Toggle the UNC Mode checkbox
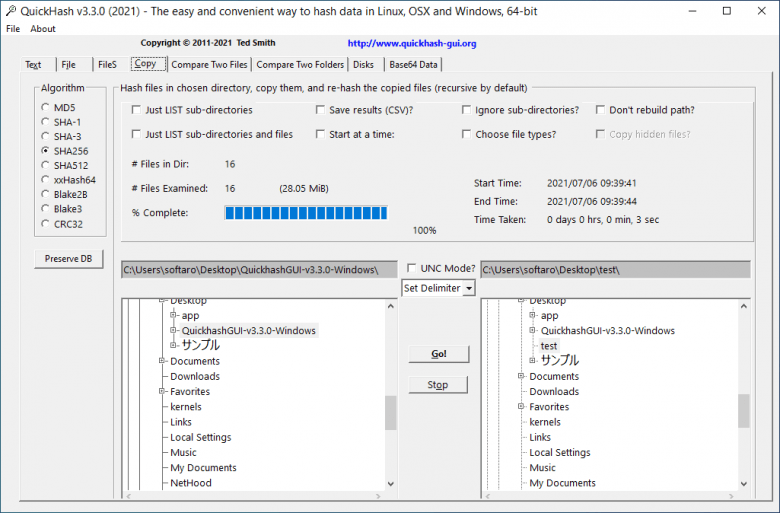Image resolution: width=780 pixels, height=513 pixels. 411,269
